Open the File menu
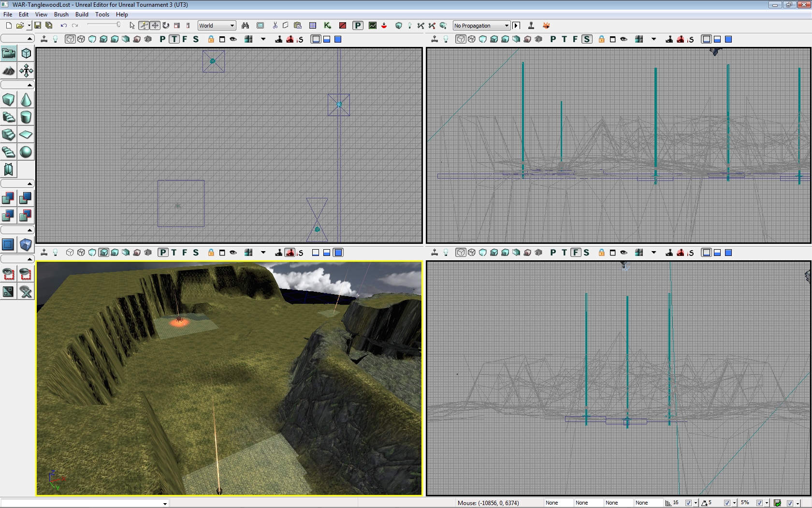Screen dimensions: 812x508 coord(8,15)
